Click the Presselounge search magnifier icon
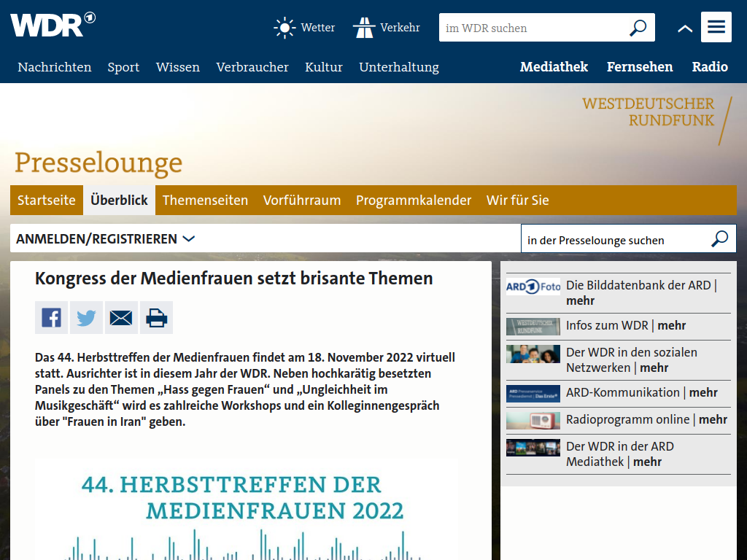The width and height of the screenshot is (747, 560). click(720, 238)
